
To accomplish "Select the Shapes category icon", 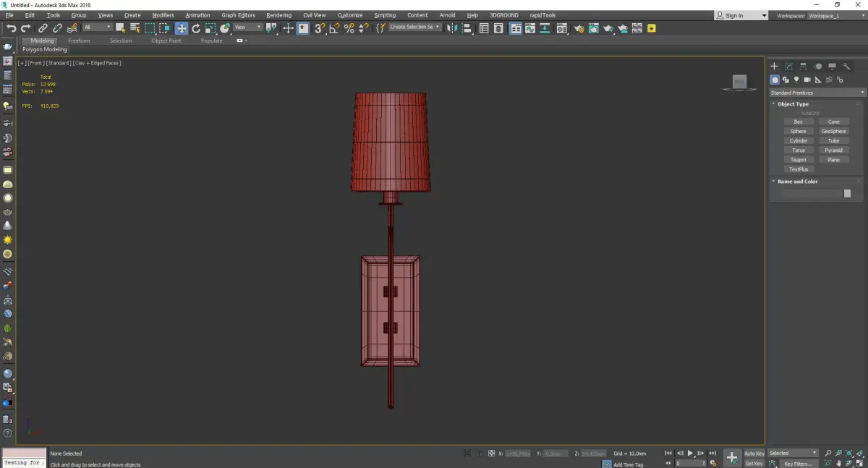I will (x=786, y=80).
